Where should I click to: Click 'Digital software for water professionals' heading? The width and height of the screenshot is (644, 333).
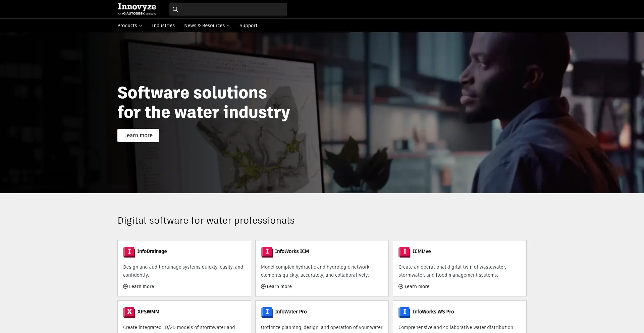click(x=206, y=220)
